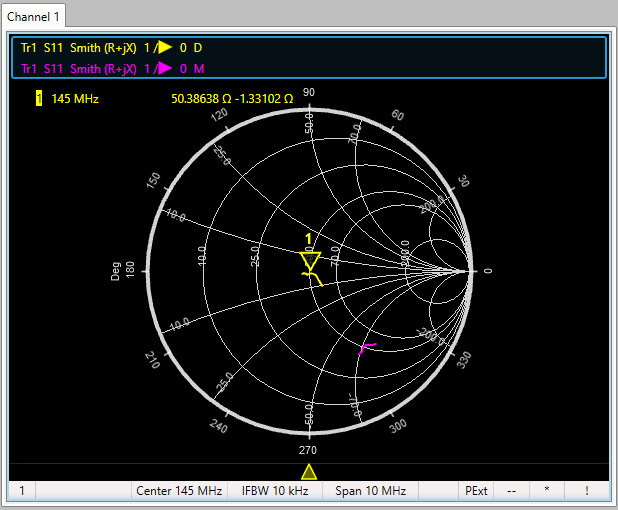
Task: Click Span 10 MHz in status bar
Action: click(370, 491)
